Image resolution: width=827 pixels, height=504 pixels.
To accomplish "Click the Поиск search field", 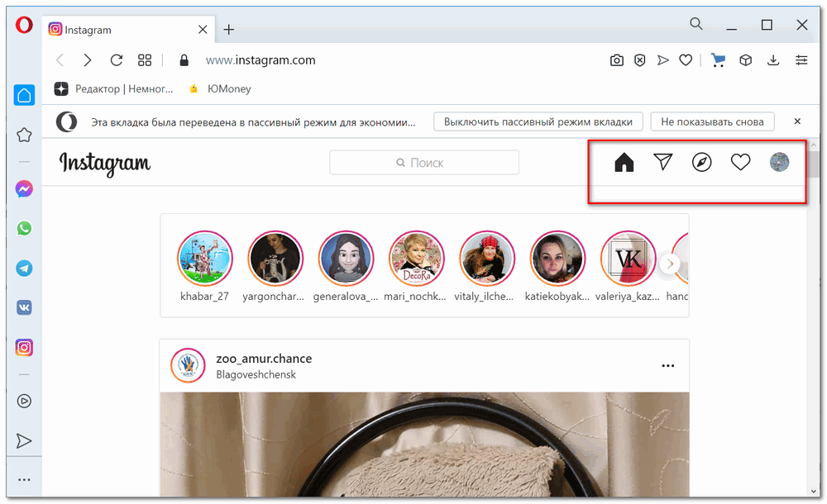I will click(x=424, y=163).
